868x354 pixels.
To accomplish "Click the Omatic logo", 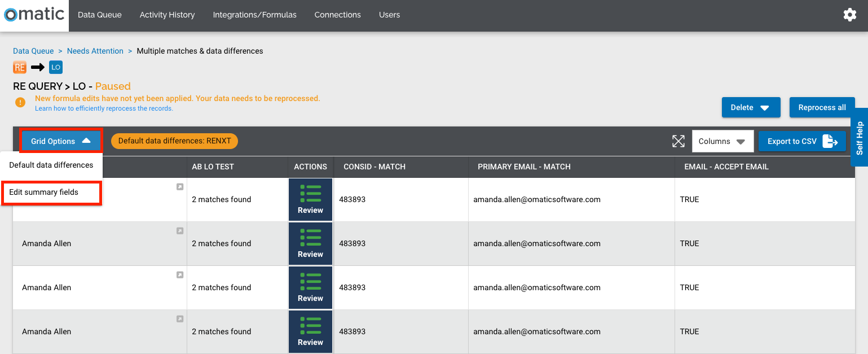I will (x=34, y=15).
